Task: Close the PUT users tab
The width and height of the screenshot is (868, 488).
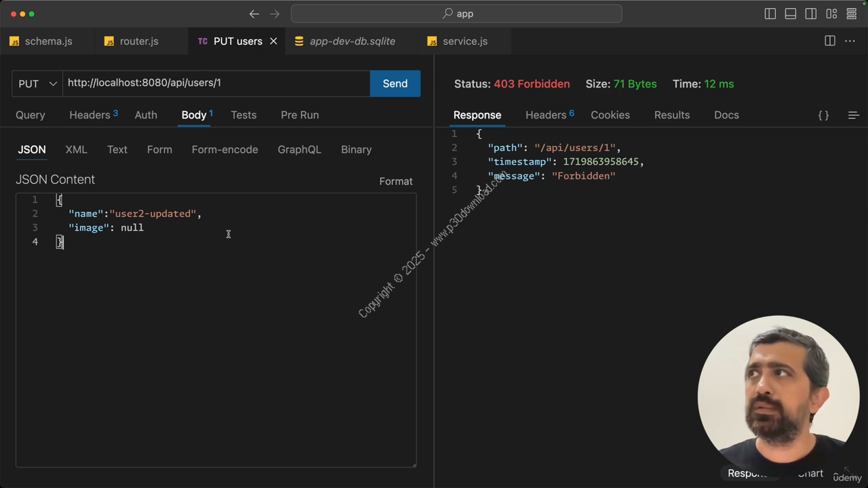Action: 273,41
